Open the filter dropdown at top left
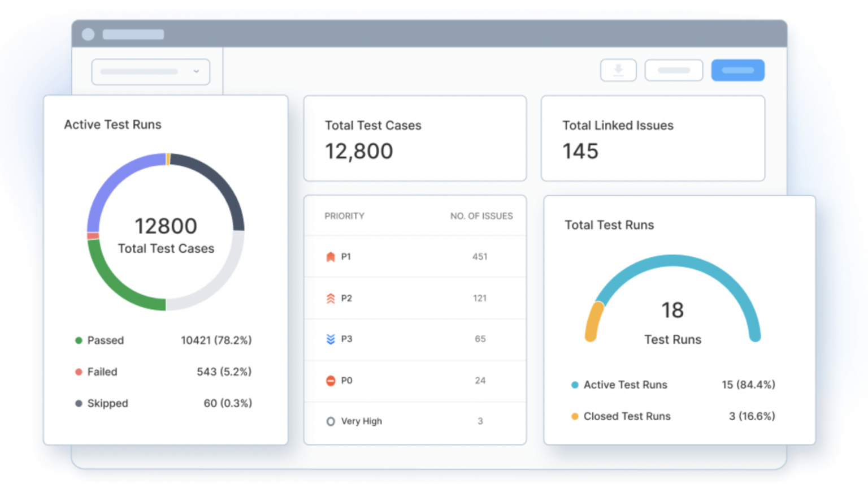This screenshot has width=868, height=496. pyautogui.click(x=150, y=72)
